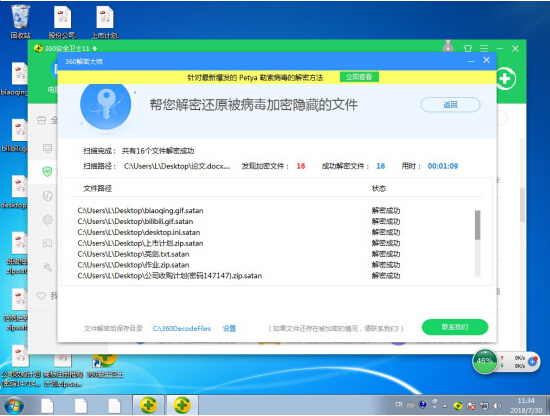Screen dimensions: 550x416
Task: Open the volume icon in system tray
Action: (x=497, y=406)
